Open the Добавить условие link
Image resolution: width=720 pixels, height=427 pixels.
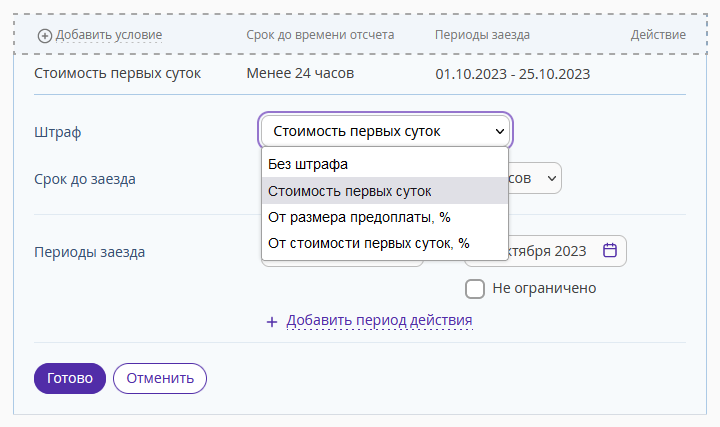click(x=109, y=35)
